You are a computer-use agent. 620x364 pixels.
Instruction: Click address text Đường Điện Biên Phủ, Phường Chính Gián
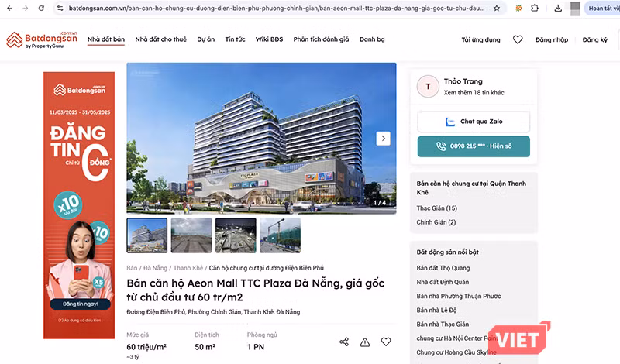click(213, 312)
